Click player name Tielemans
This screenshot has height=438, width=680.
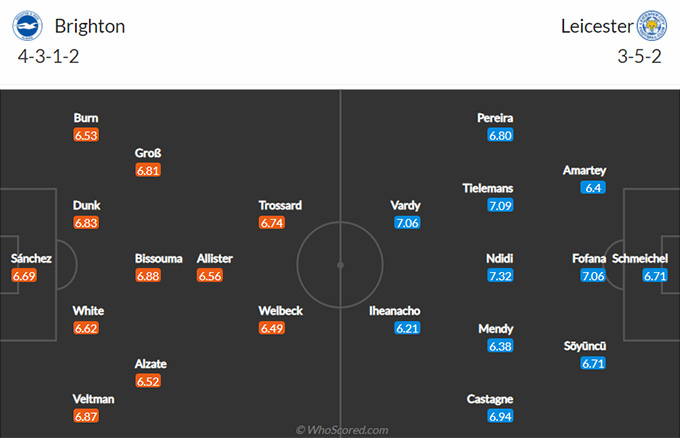click(487, 188)
